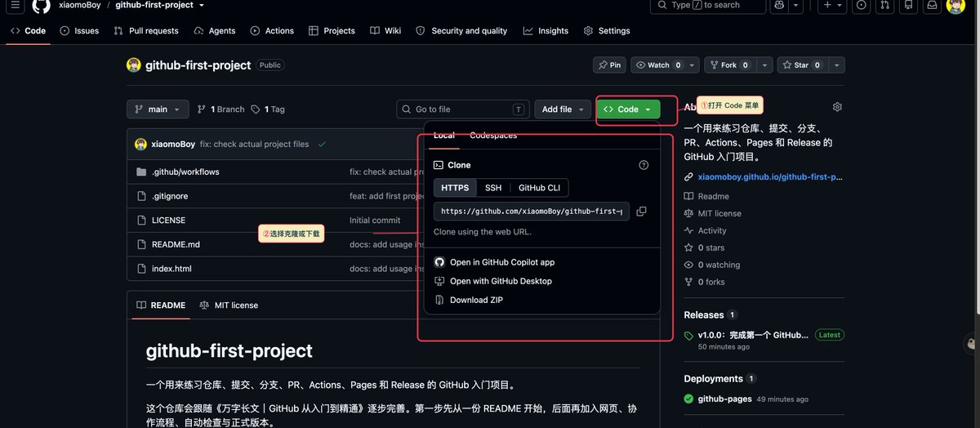This screenshot has height=428, width=980.
Task: Open the repository name dropdown in breadcrumb
Action: tap(202, 5)
